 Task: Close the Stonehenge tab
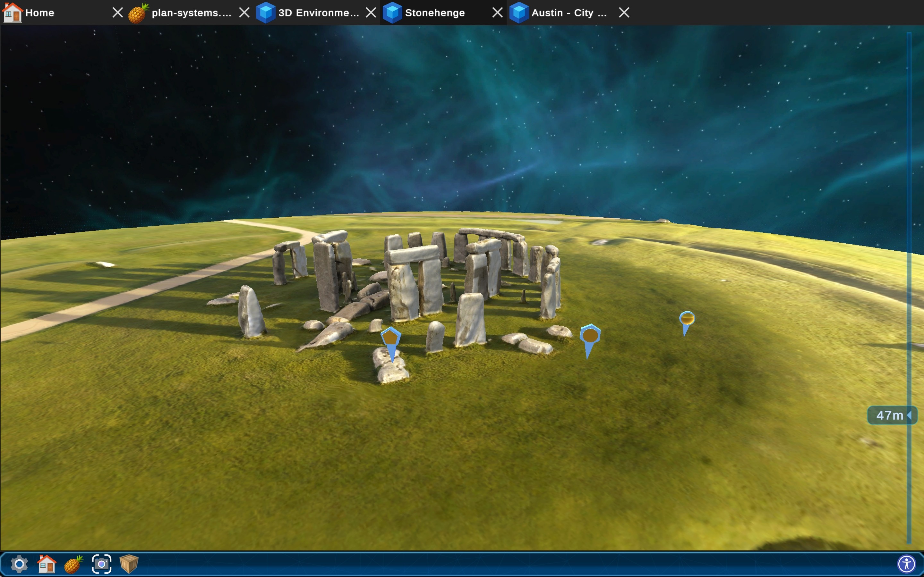pos(497,13)
